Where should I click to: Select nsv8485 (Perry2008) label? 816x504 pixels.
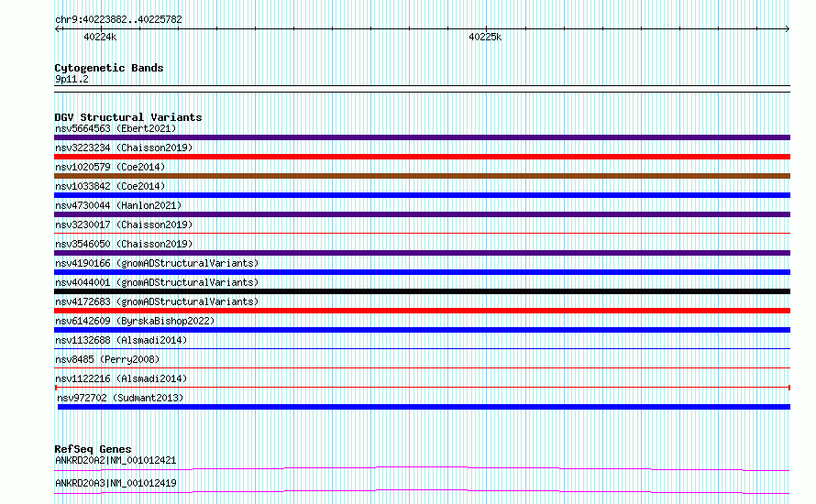107,359
